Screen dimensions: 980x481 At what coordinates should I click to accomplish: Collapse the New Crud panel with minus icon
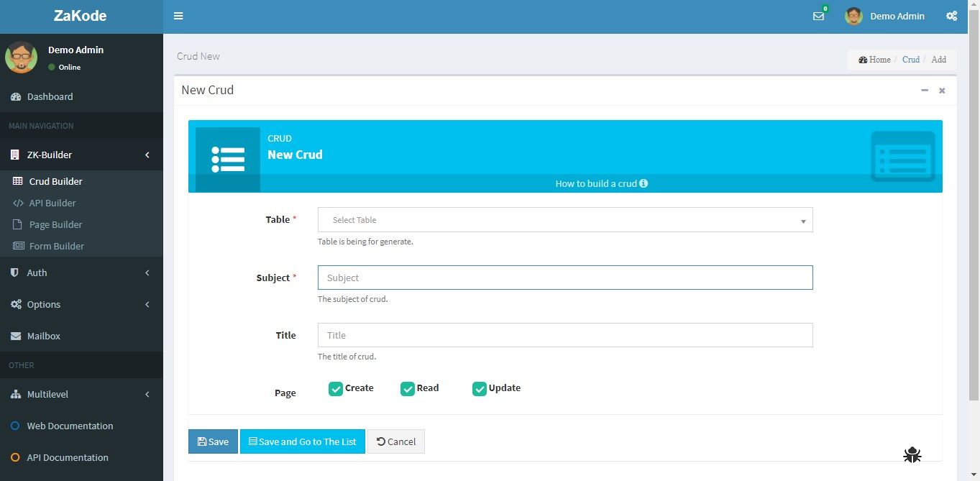click(x=925, y=91)
